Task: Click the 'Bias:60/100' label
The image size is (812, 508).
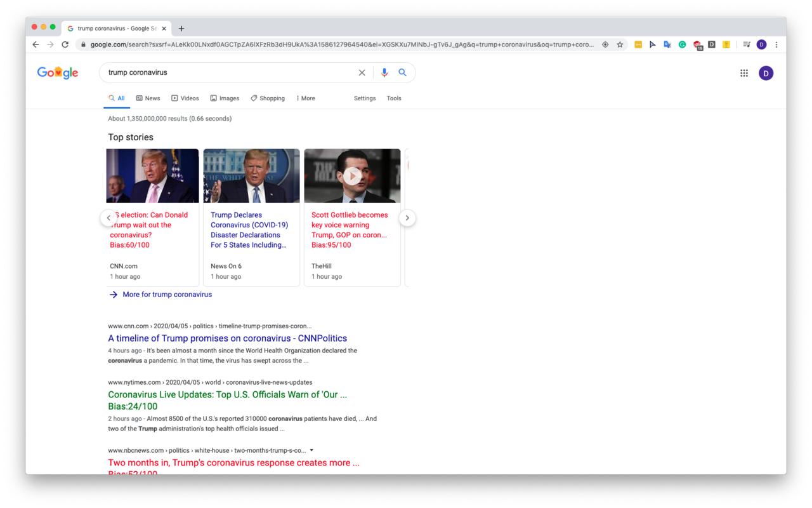Action: coord(129,245)
